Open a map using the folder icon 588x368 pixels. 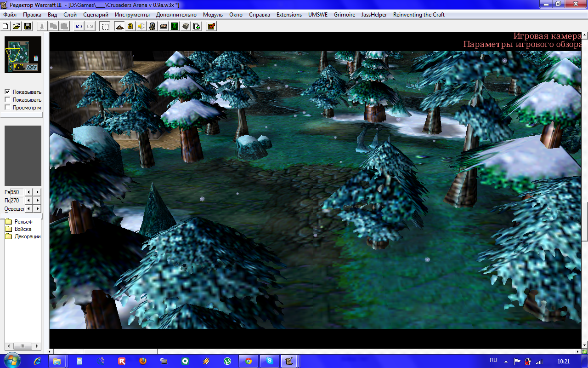(x=17, y=26)
